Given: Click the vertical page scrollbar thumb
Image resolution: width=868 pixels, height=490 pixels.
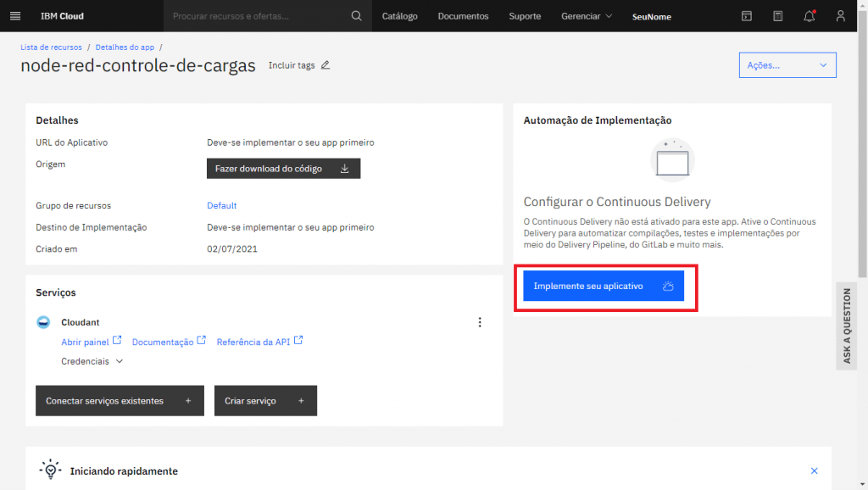Looking at the screenshot, I should pyautogui.click(x=862, y=144).
